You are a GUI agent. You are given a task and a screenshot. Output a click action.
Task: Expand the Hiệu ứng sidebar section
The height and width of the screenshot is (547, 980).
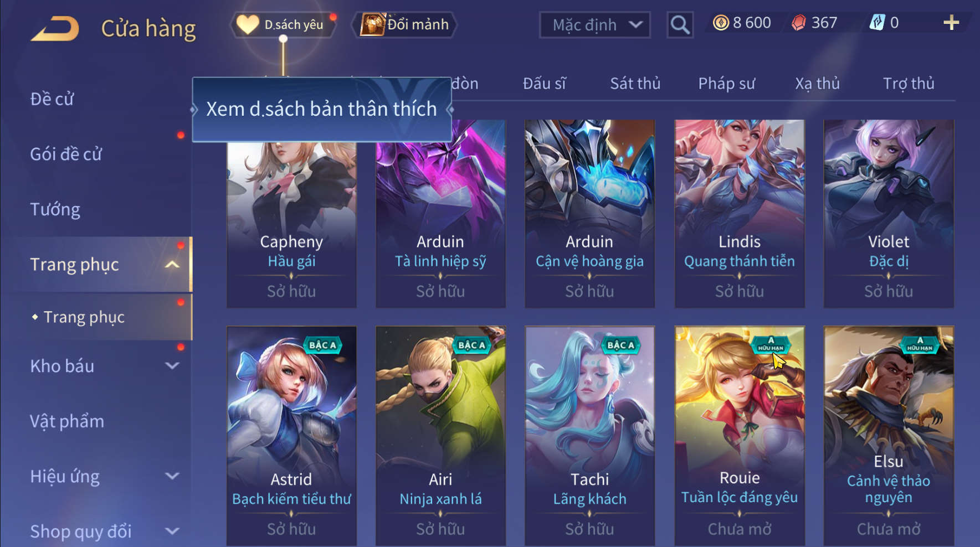click(172, 476)
